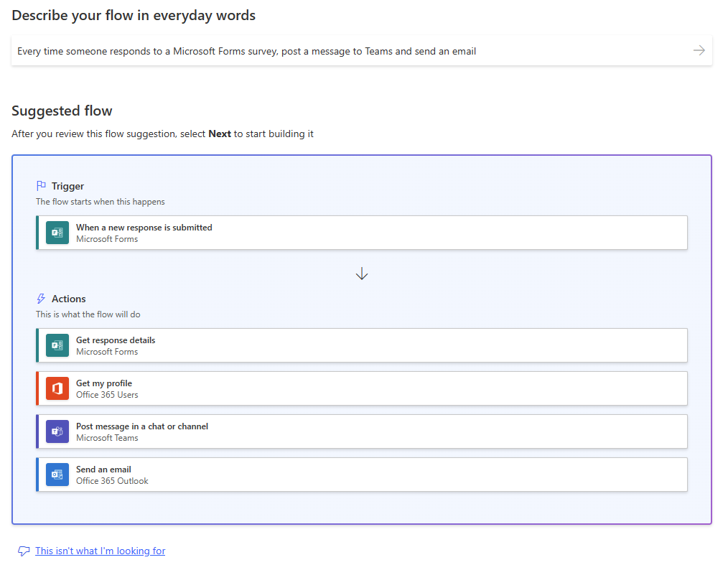
Task: Click the Forms icon beside Get response details
Action: click(57, 345)
